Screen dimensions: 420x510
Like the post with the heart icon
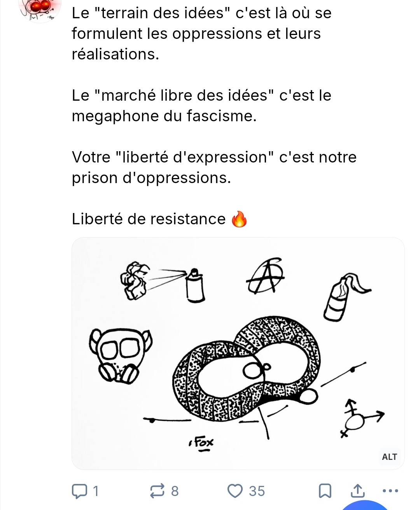coord(235,491)
